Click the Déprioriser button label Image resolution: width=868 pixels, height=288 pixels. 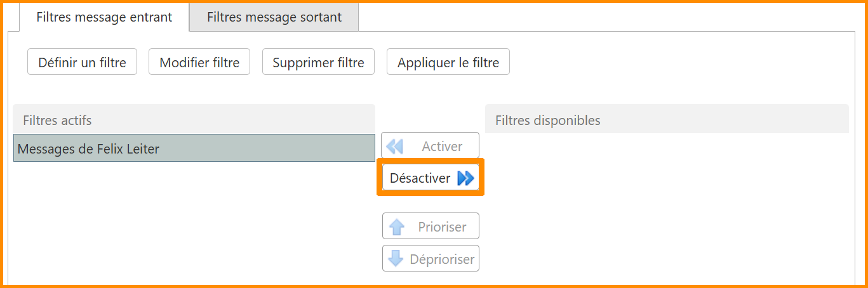point(442,259)
